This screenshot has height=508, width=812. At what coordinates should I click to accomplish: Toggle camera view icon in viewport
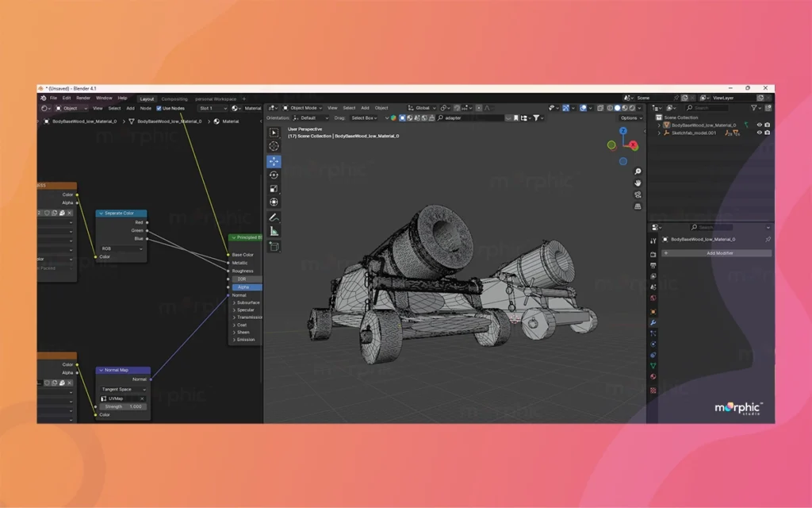[638, 195]
